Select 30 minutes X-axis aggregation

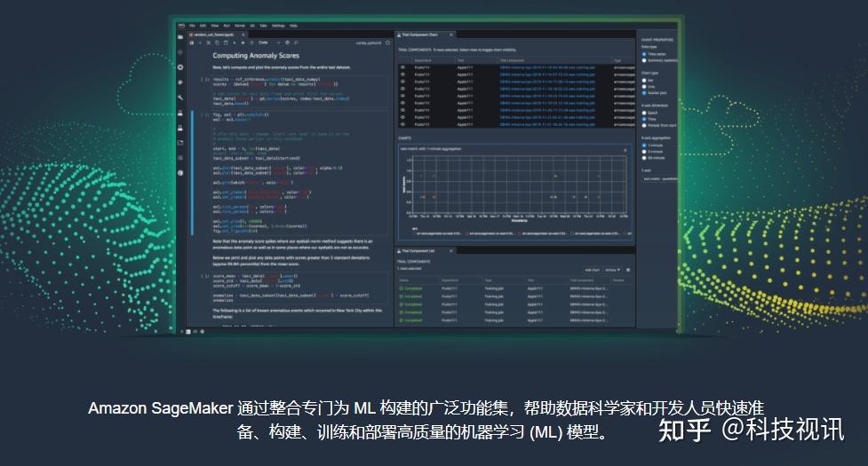pyautogui.click(x=644, y=157)
